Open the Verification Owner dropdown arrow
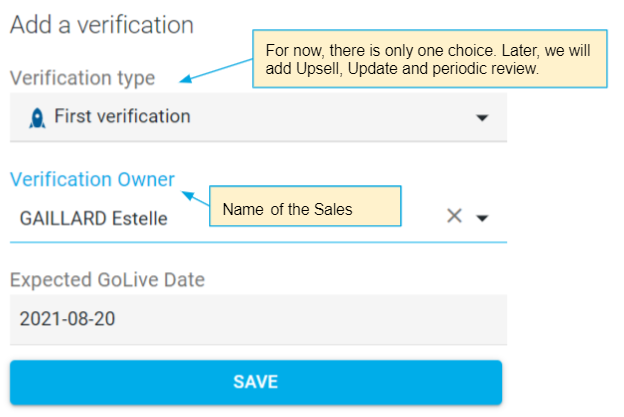Viewport: 624px width, 417px height. [x=482, y=218]
